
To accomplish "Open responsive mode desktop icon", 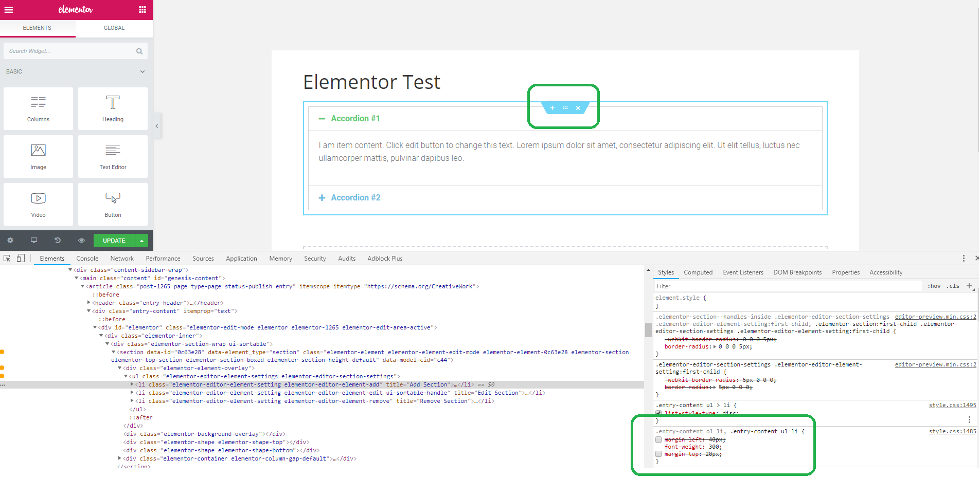I will coord(34,240).
